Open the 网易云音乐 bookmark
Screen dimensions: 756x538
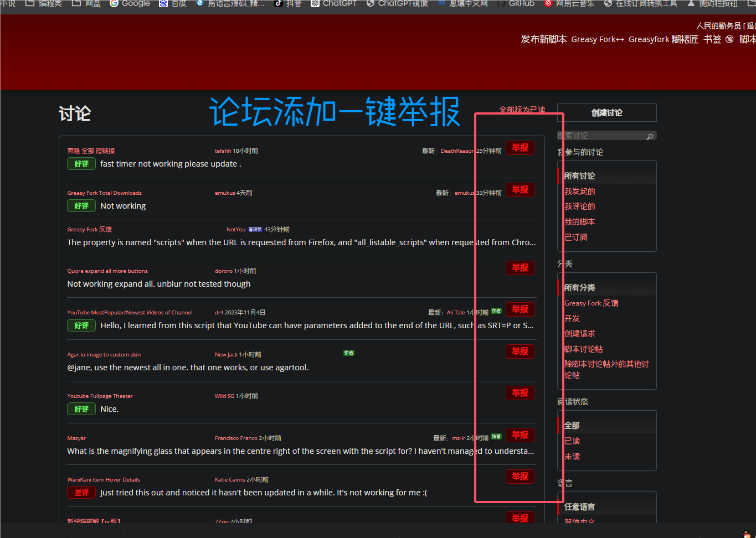(x=569, y=4)
